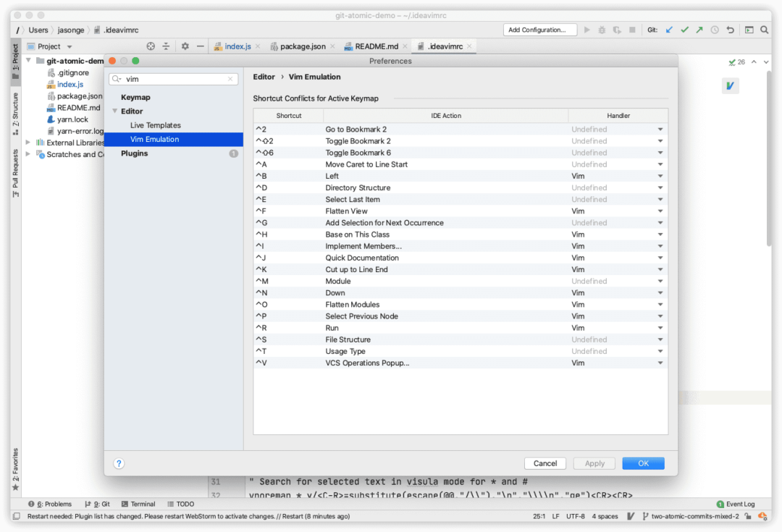Click the Cancel button
782x532 pixels.
pyautogui.click(x=545, y=463)
